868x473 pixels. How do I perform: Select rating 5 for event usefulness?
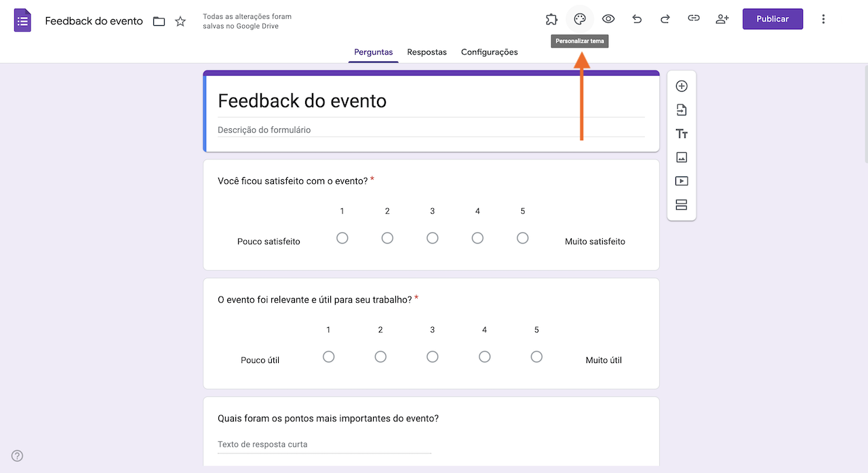536,357
